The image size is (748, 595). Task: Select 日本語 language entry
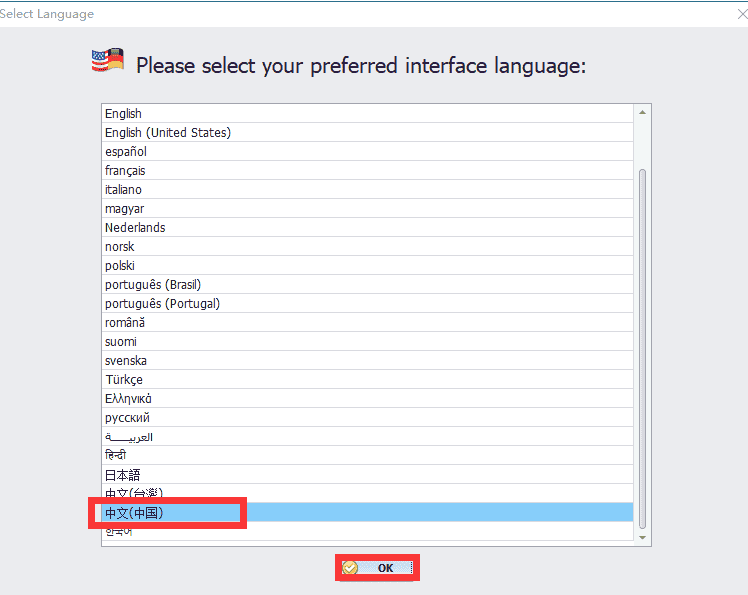(x=123, y=475)
